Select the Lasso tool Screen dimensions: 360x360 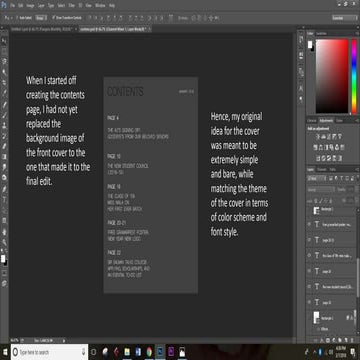click(x=4, y=61)
